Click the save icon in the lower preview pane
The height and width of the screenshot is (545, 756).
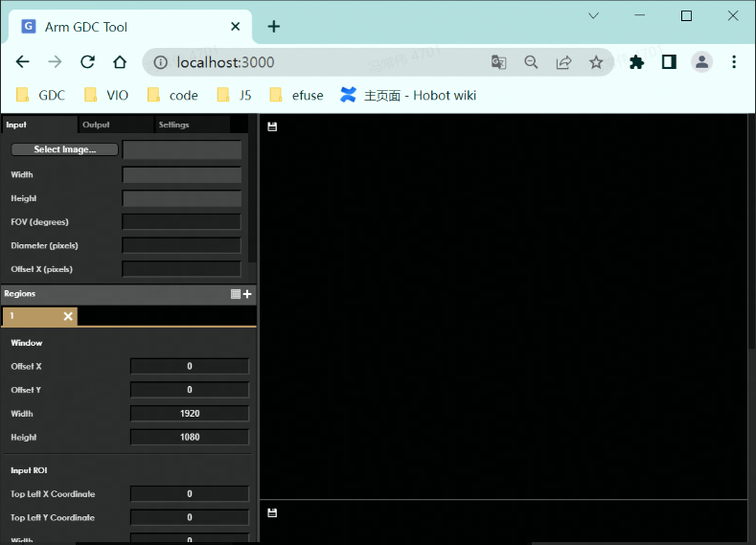pyautogui.click(x=272, y=513)
